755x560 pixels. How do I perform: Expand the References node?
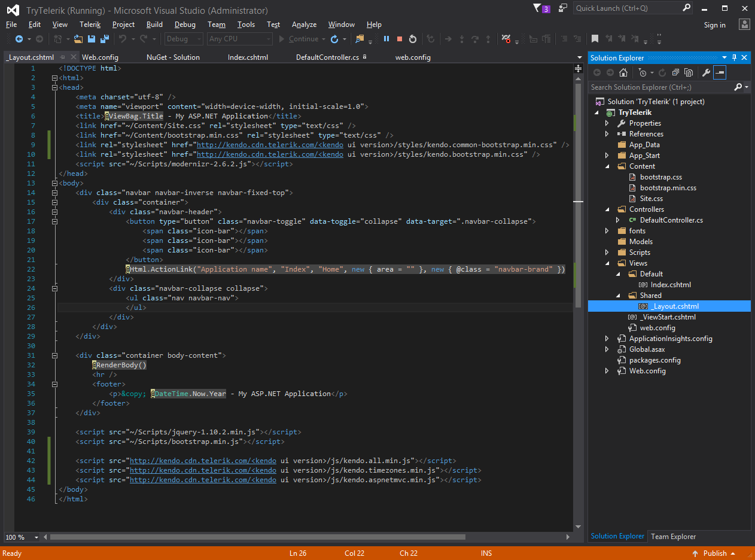point(607,134)
